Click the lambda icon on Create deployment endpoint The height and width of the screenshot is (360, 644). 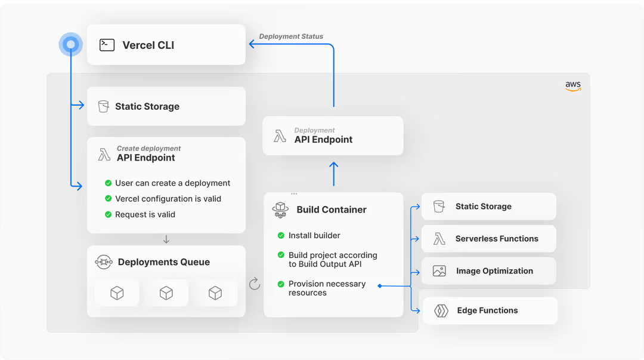coord(104,154)
